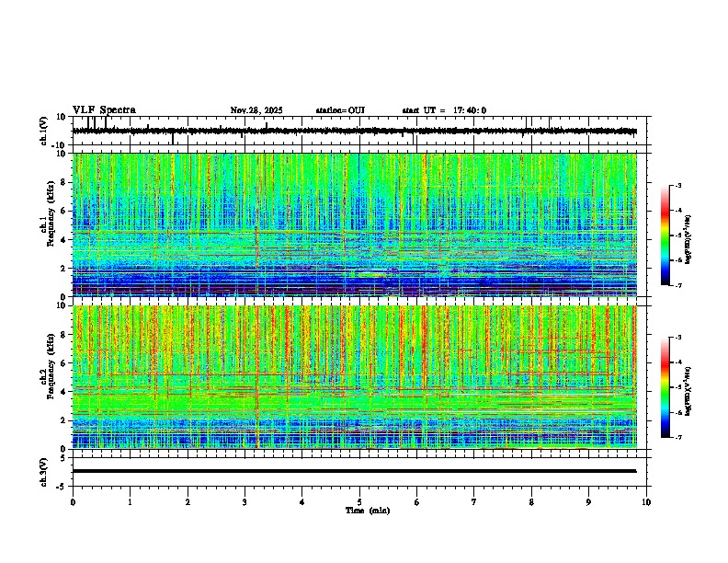Click the ch.2 spectrogram color scale bar
The width and height of the screenshot is (728, 563).
[665, 387]
